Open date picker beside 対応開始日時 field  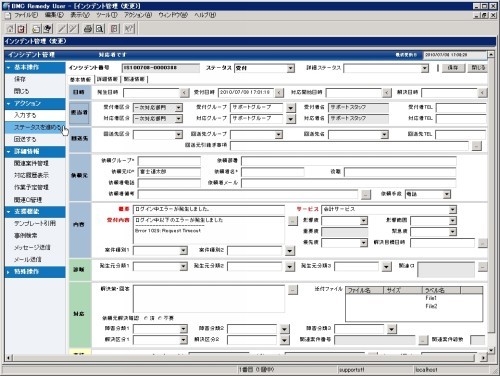pos(386,93)
